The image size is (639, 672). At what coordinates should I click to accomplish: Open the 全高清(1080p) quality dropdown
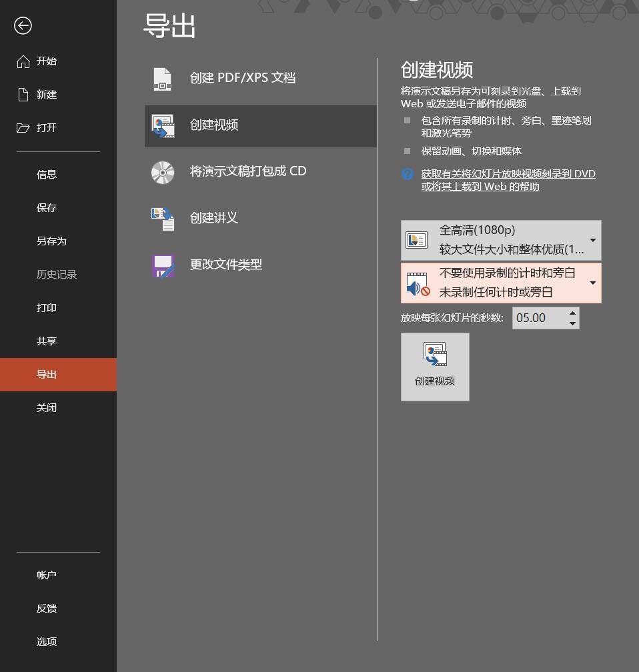pos(500,240)
